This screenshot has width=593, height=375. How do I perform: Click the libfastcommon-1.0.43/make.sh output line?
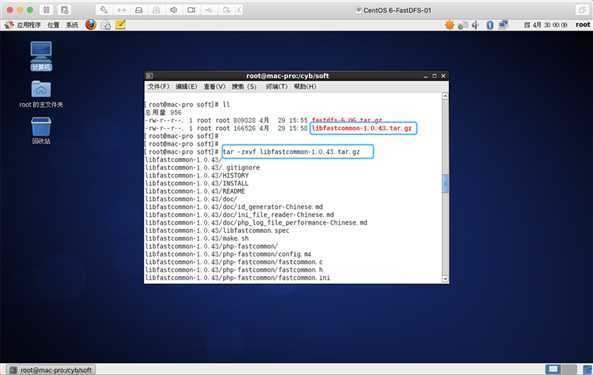pos(197,239)
